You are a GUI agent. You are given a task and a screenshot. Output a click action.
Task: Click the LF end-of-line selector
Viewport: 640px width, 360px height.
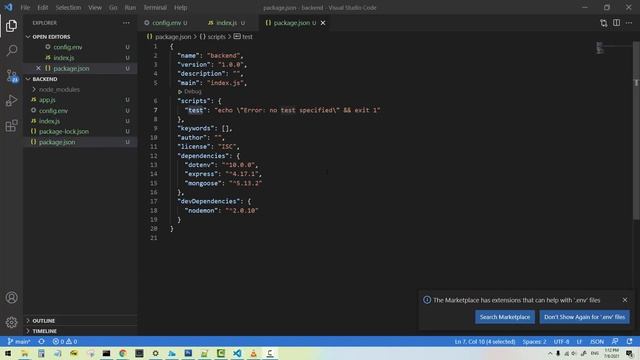click(x=579, y=341)
